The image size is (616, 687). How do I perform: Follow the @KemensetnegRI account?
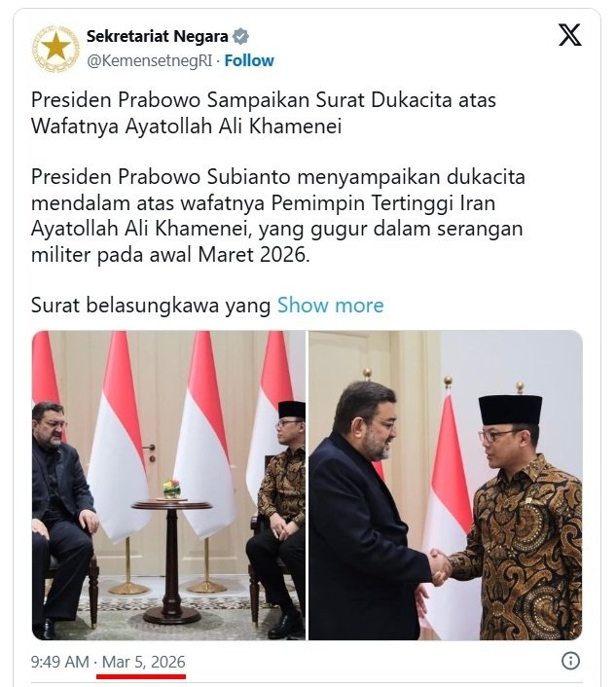click(x=249, y=60)
